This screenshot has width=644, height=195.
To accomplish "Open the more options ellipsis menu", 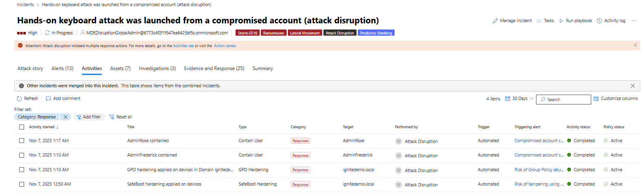I will coord(634,21).
